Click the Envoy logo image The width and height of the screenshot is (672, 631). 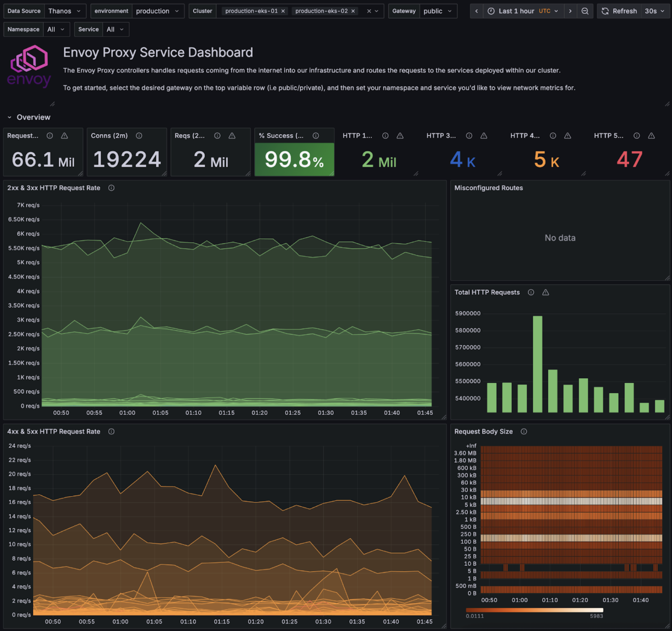(29, 66)
